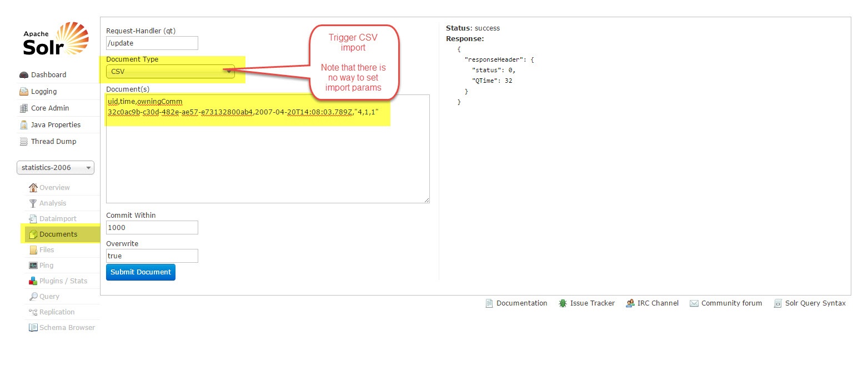This screenshot has height=370, width=868.
Task: Focus the Commit Within field
Action: 152,228
